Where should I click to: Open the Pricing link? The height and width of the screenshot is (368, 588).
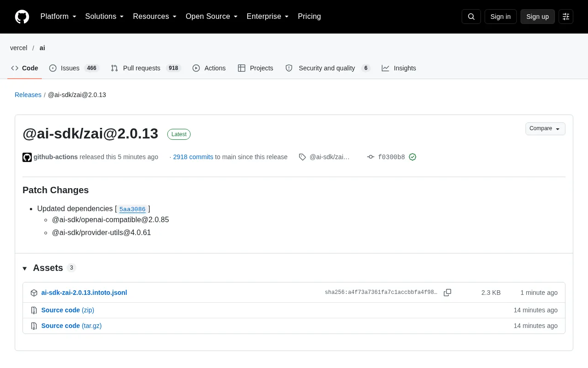click(309, 17)
